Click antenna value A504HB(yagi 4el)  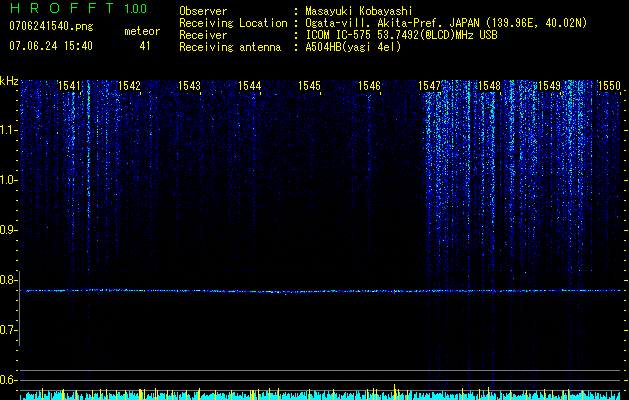pyautogui.click(x=353, y=47)
